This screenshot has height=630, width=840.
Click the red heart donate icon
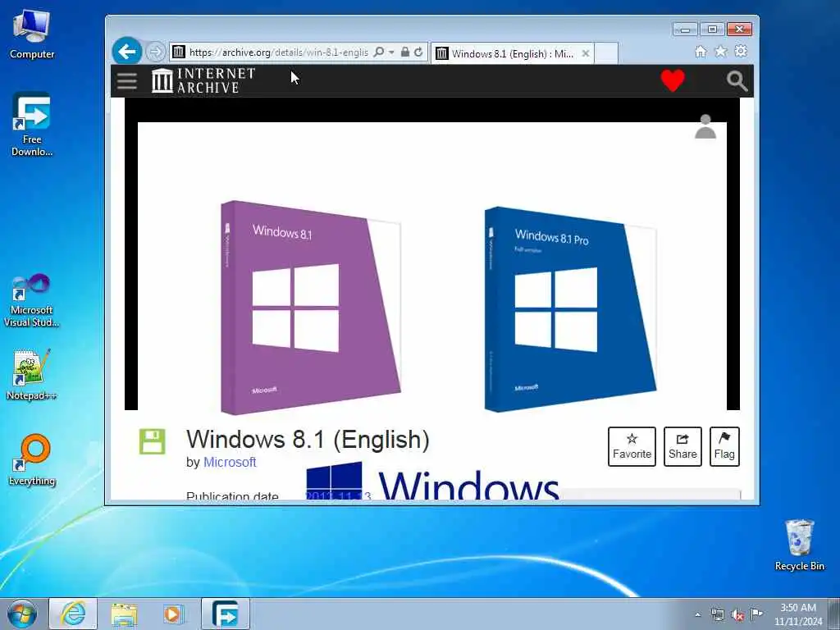(673, 81)
